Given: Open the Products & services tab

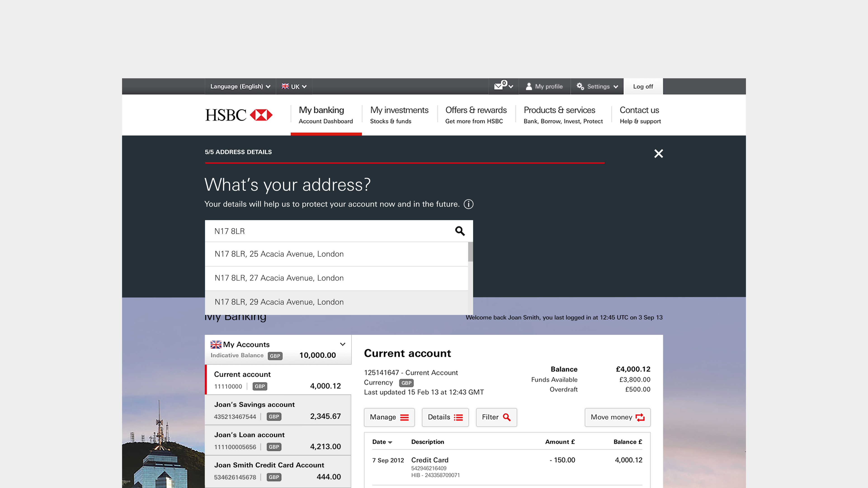Looking at the screenshot, I should (x=563, y=115).
